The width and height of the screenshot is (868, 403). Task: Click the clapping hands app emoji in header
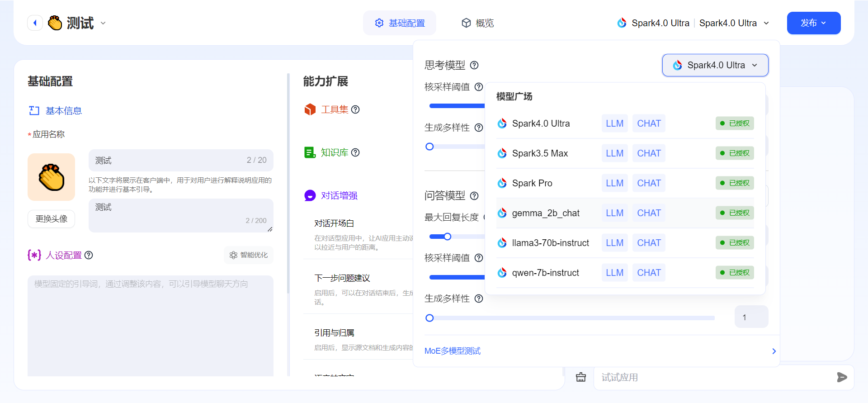point(55,23)
